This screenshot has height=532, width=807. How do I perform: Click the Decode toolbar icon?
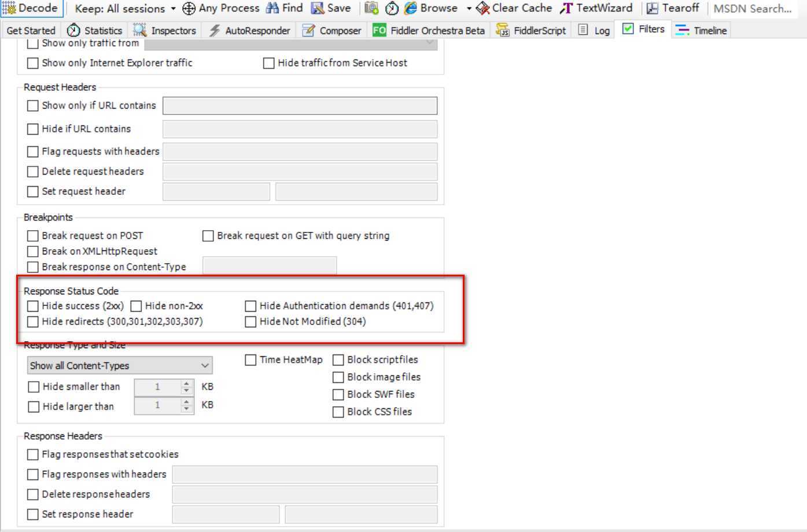(9, 8)
